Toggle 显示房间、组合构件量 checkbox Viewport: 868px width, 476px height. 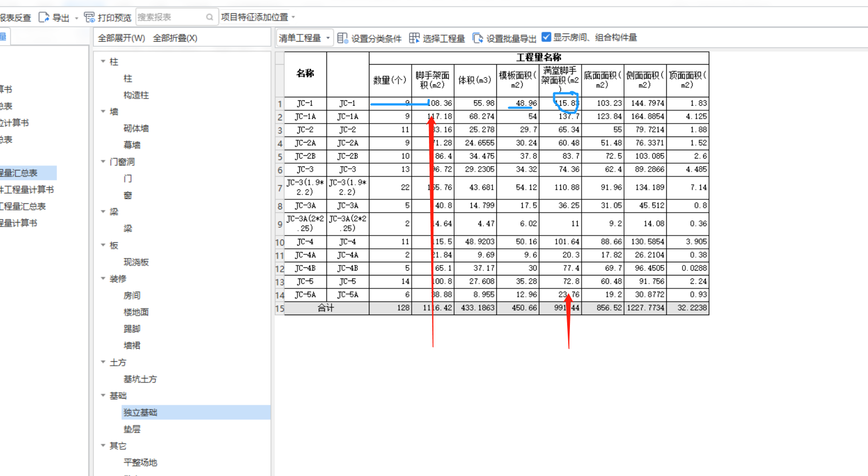[x=547, y=37]
